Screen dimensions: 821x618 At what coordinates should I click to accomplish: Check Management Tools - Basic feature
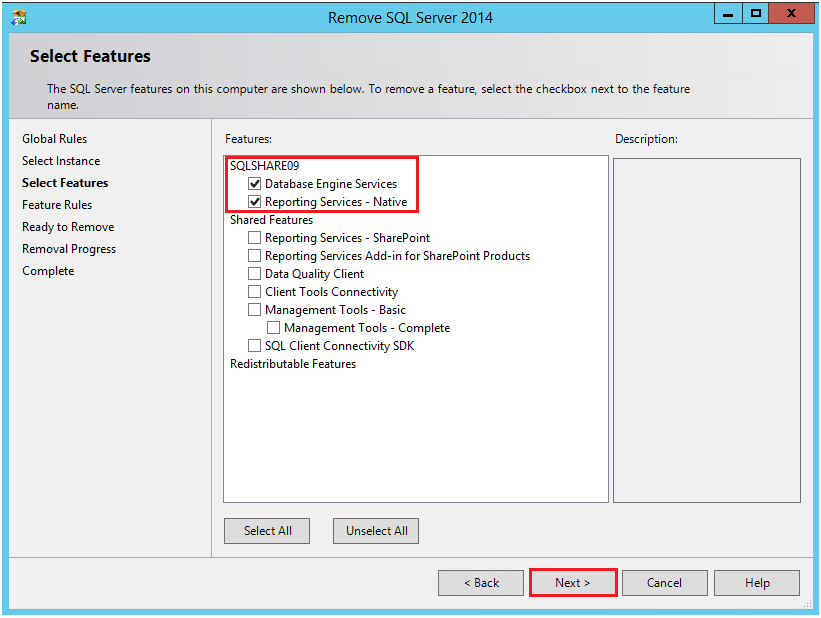click(254, 310)
